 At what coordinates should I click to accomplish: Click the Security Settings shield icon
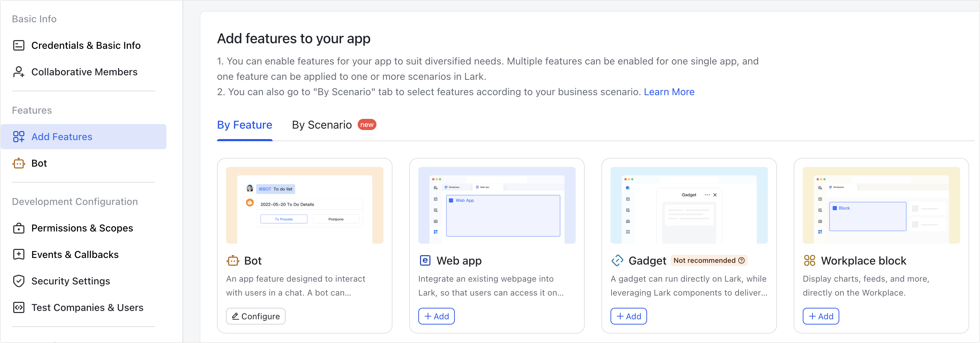tap(19, 281)
